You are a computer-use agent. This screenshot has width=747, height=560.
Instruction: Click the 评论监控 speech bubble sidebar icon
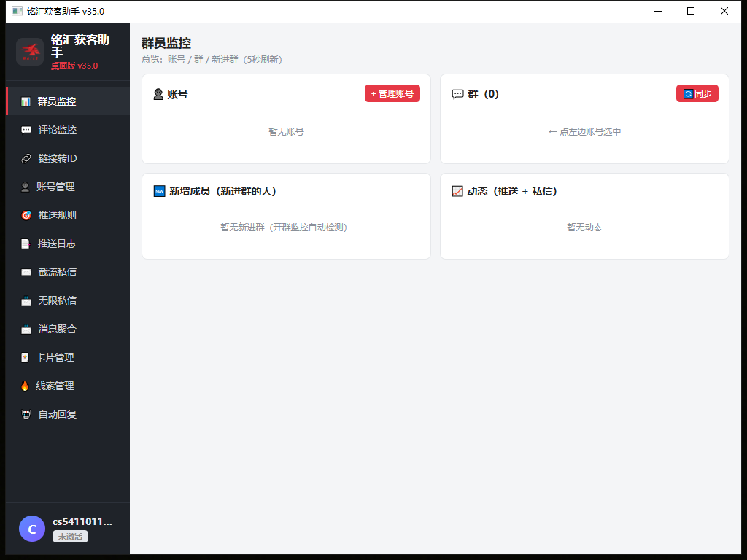pos(26,130)
